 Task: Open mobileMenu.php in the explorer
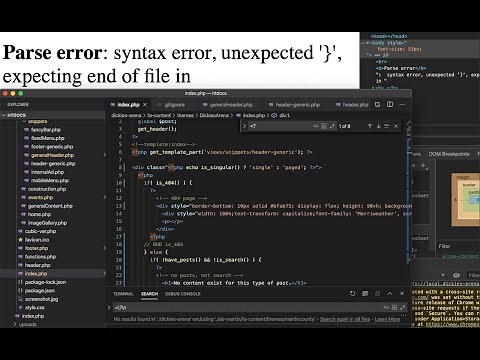[x=50, y=180]
